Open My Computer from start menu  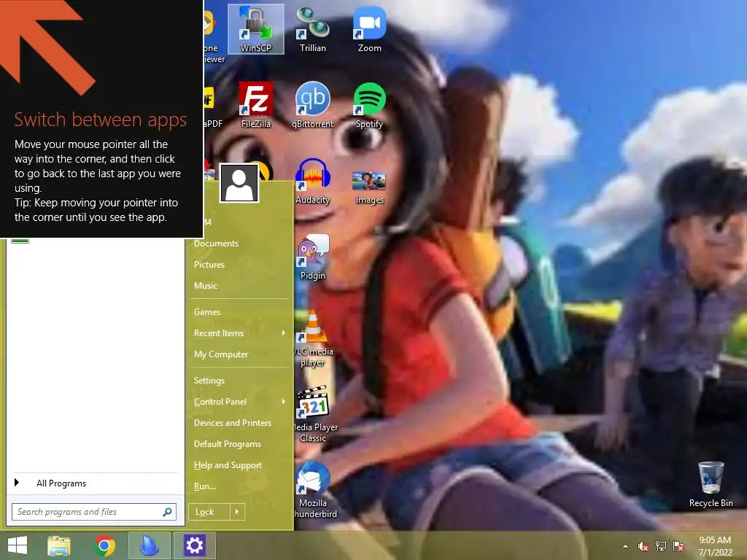221,354
